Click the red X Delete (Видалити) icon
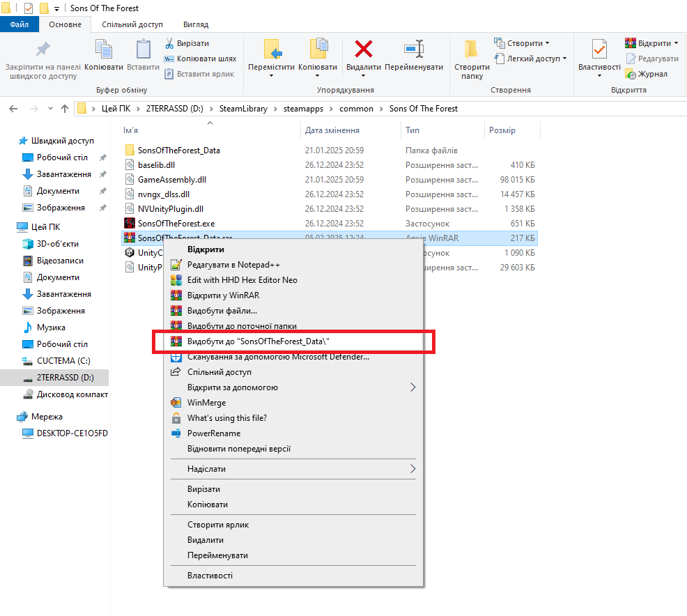The width and height of the screenshot is (687, 616). click(x=364, y=49)
